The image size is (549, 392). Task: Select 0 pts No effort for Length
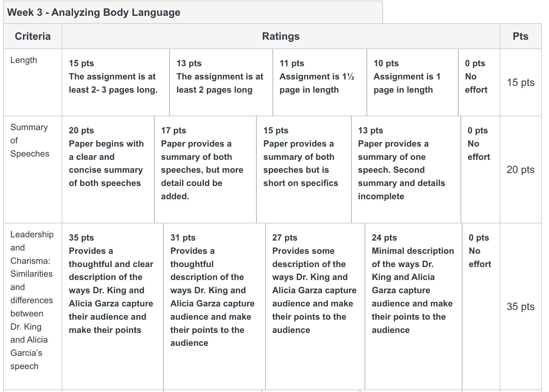tap(479, 82)
